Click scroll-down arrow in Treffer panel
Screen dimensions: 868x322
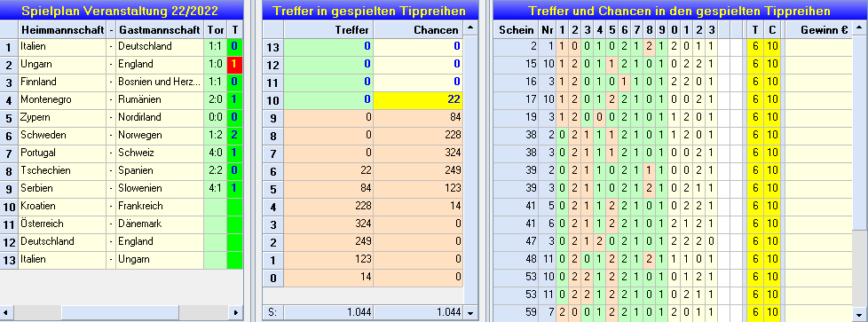click(470, 312)
